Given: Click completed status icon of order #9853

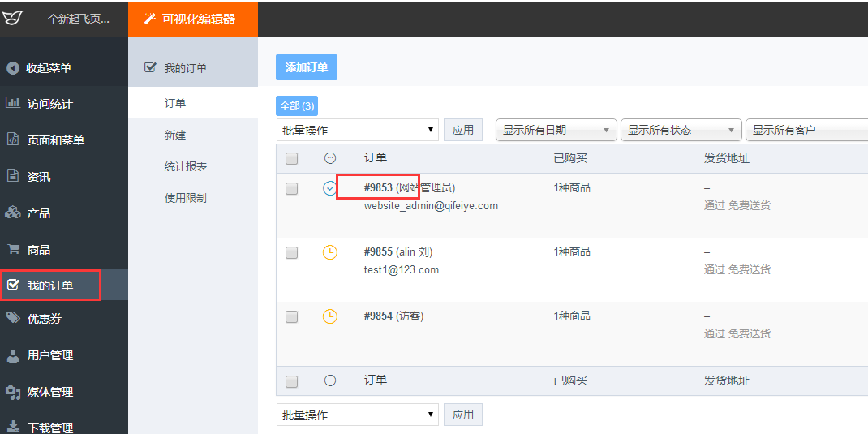Looking at the screenshot, I should [x=330, y=189].
